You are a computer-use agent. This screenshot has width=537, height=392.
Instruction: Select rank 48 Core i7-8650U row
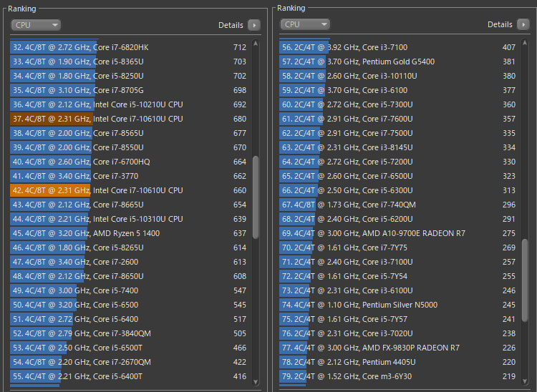tap(130, 276)
